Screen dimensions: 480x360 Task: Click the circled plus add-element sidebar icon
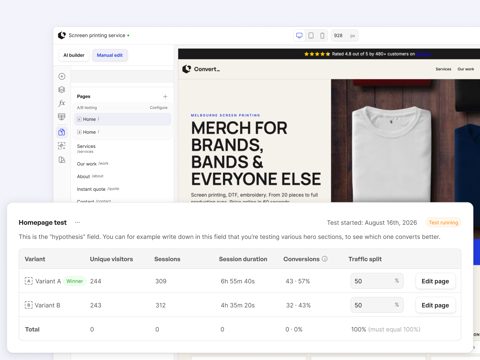pos(62,76)
